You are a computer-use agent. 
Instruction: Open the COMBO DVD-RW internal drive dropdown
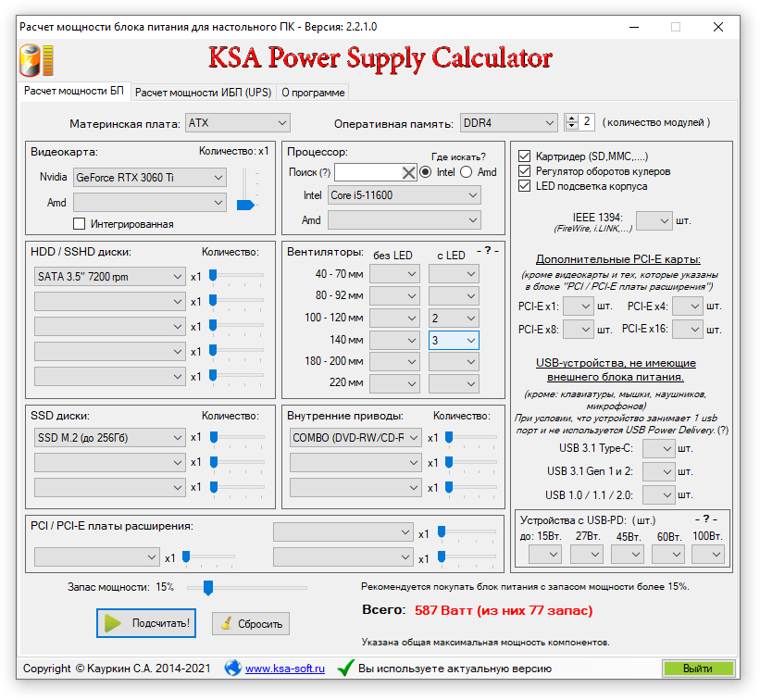(355, 438)
